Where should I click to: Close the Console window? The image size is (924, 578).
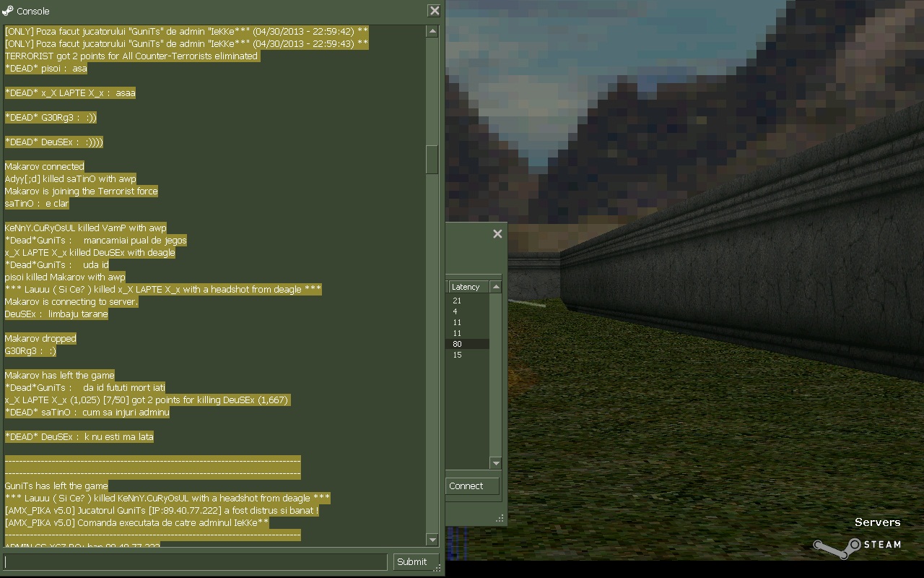pos(434,11)
